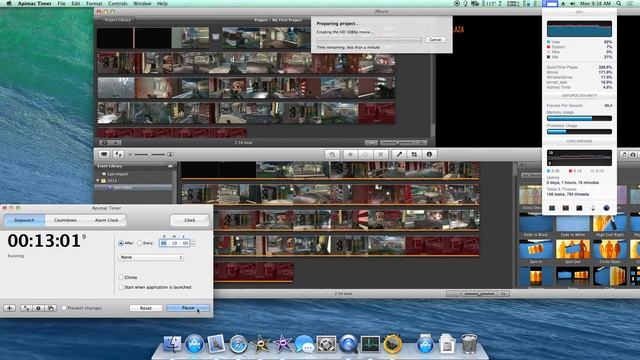The image size is (640, 360).
Task: Open the Help menu
Action: click(x=162, y=3)
